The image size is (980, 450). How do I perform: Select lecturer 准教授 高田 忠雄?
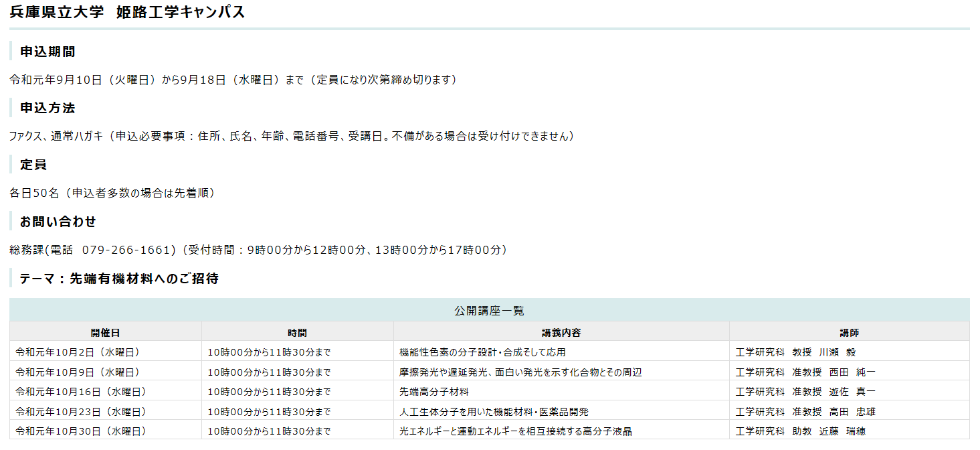click(x=850, y=411)
